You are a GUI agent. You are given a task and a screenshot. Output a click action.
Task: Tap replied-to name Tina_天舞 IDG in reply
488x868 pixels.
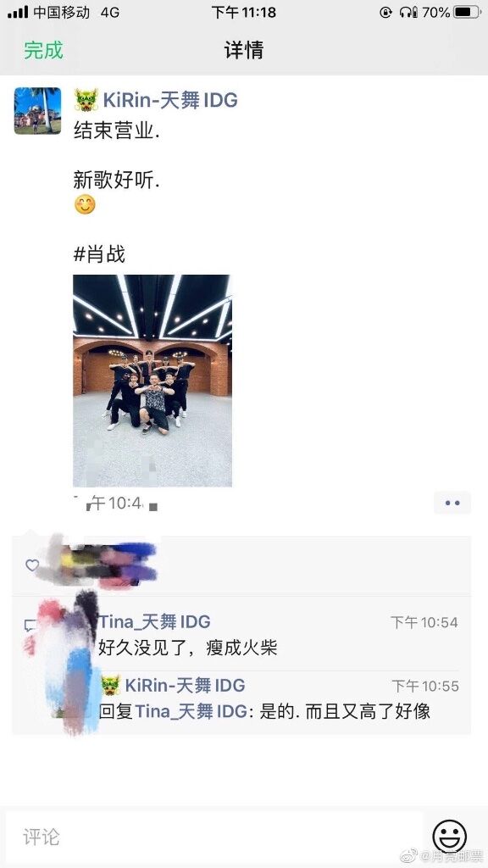tap(191, 711)
